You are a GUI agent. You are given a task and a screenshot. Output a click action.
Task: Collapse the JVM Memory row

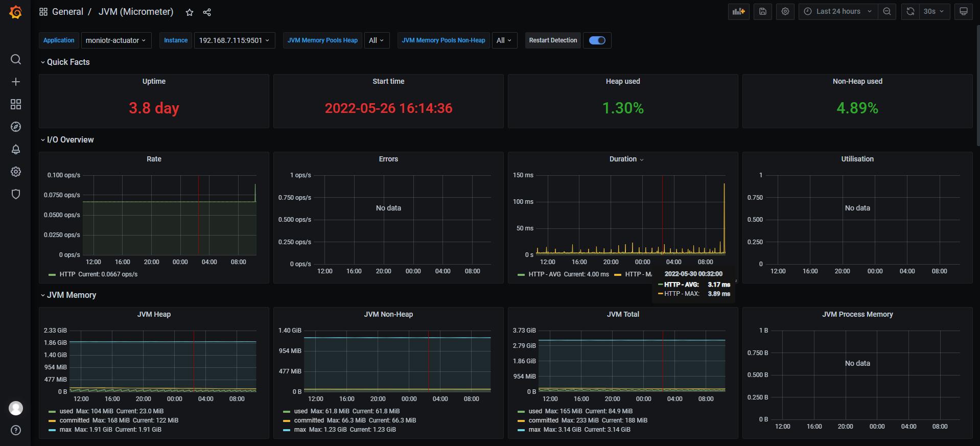[68, 295]
